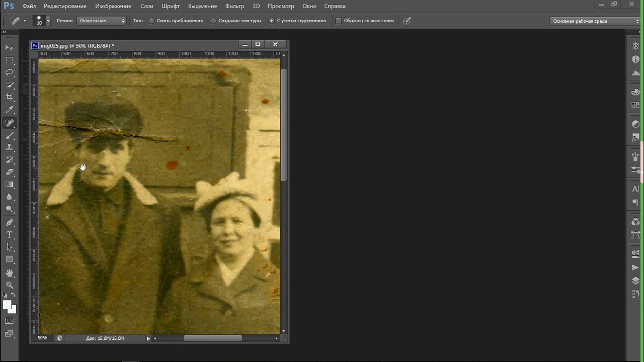Image resolution: width=644 pixels, height=362 pixels.
Task: Open the Character panel icon
Action: coord(635,190)
